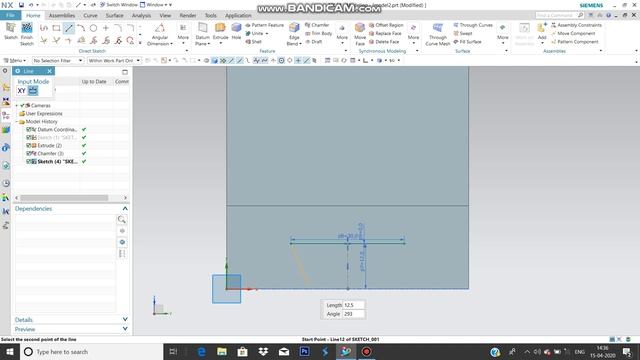
Task: Click the Delete Face command
Action: 384,42
